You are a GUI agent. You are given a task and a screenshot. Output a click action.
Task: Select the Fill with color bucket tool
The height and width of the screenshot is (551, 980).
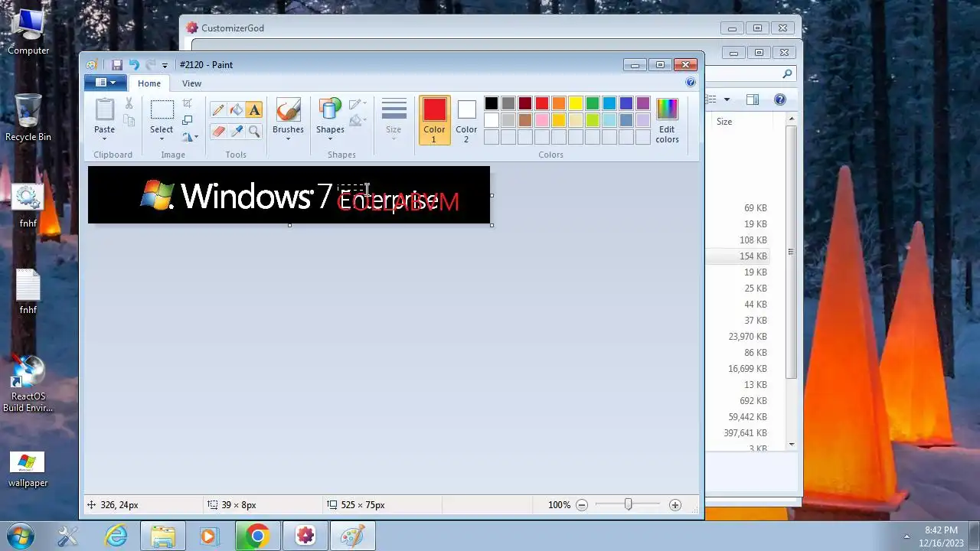pyautogui.click(x=237, y=109)
